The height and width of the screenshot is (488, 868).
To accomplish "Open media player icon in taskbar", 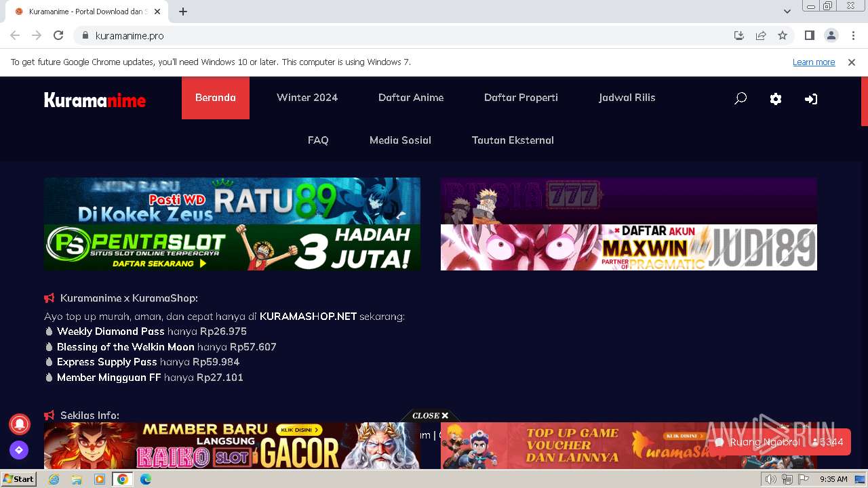I will click(x=100, y=479).
